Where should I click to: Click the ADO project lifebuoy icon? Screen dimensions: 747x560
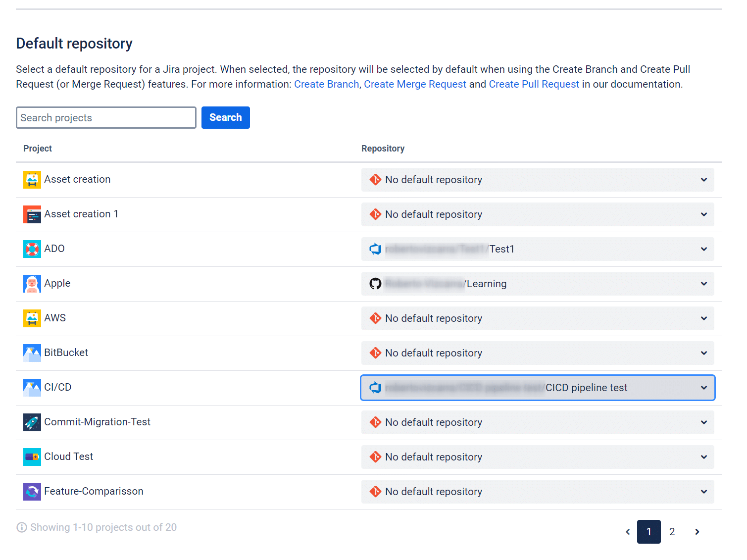pyautogui.click(x=32, y=249)
